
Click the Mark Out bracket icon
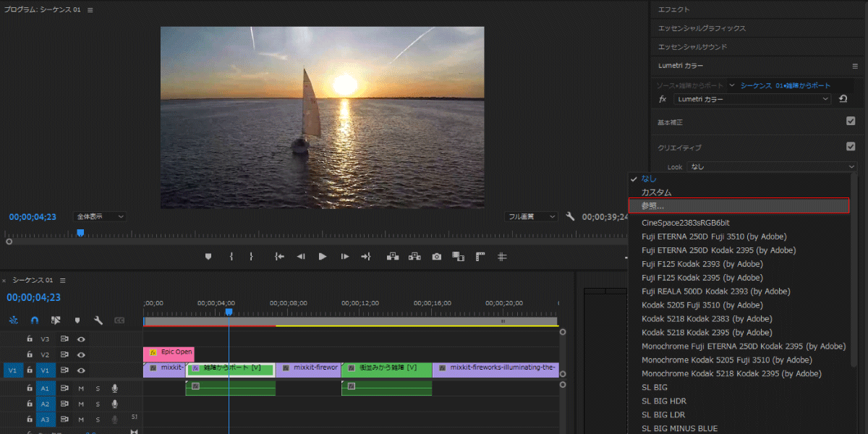pyautogui.click(x=251, y=256)
